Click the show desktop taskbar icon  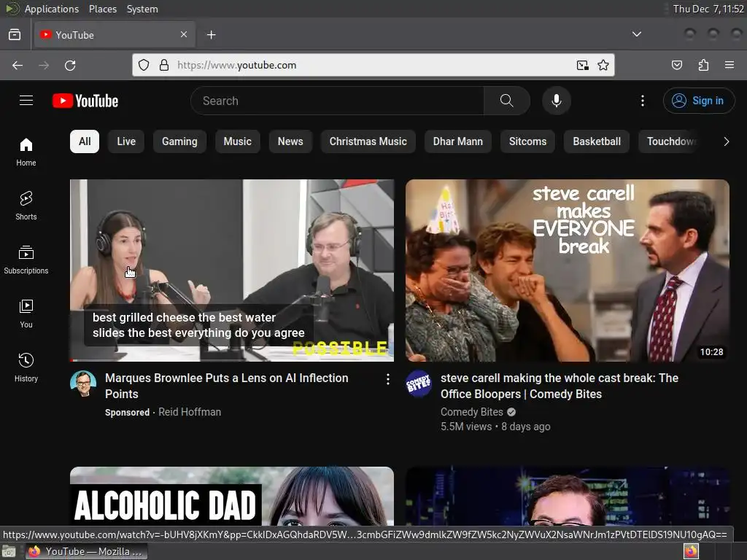tap(9, 551)
